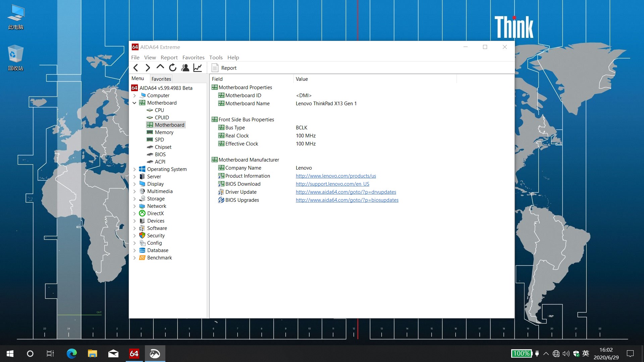Launch Microsoft Edge from taskbar
This screenshot has width=644, height=362.
tap(71, 354)
